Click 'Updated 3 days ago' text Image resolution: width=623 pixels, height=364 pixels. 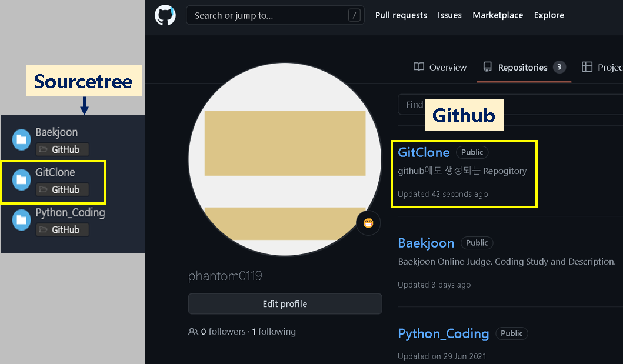pyautogui.click(x=434, y=285)
